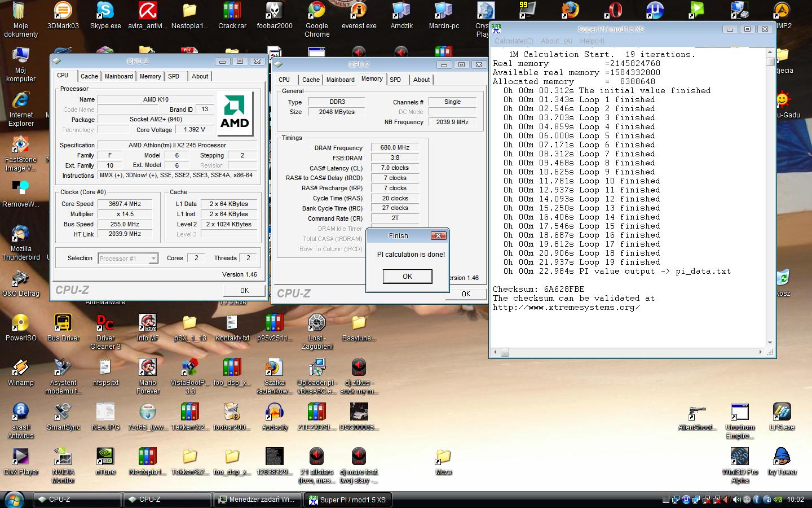Launch the everest.exe desktop icon
This screenshot has height=508, width=812.
(359, 11)
